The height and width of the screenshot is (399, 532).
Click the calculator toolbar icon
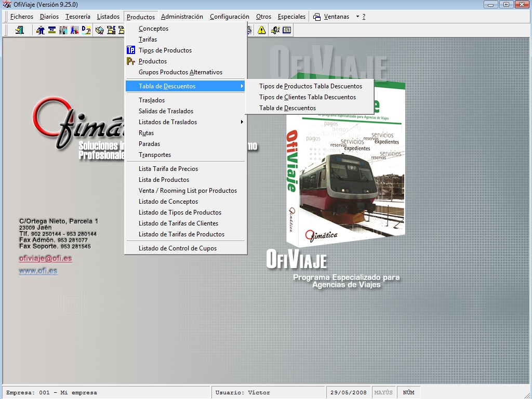pos(275,30)
